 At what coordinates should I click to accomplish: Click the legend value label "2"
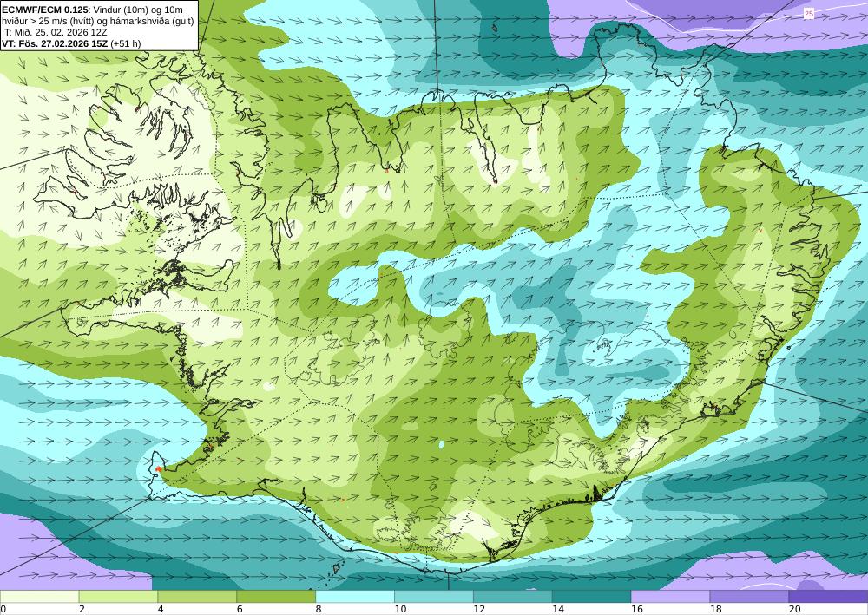[x=82, y=610]
